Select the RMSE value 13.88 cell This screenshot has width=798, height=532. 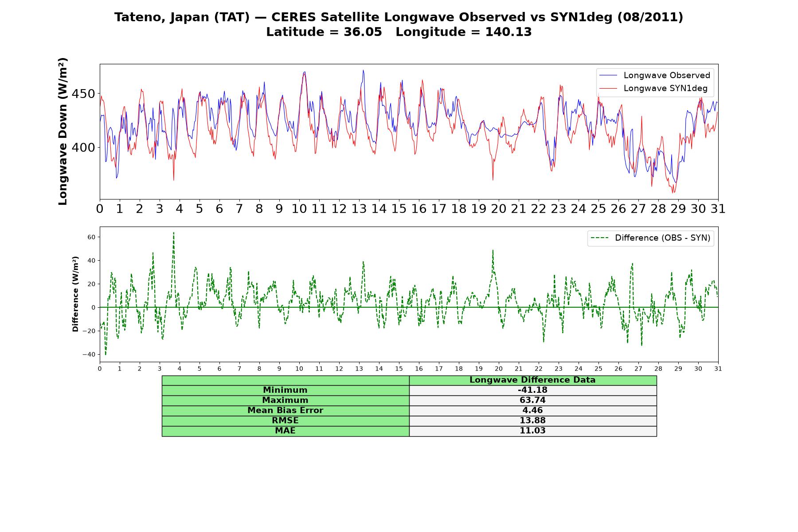click(x=533, y=421)
